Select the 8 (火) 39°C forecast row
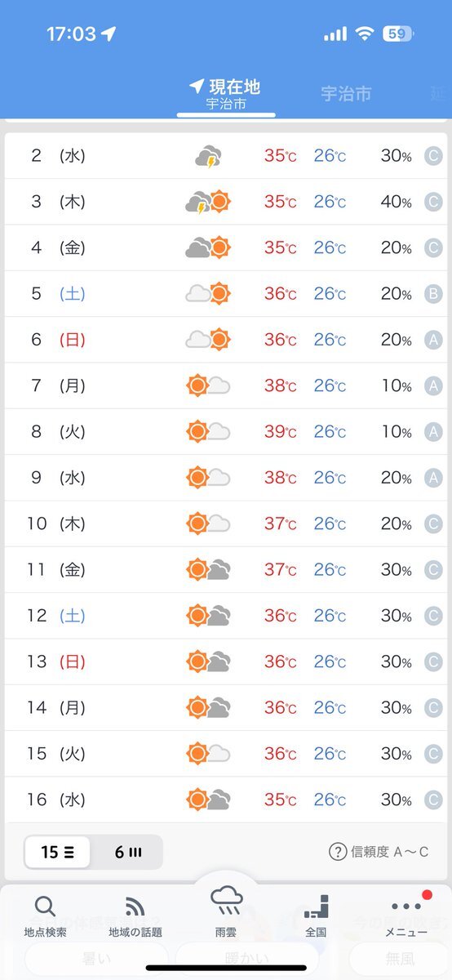 pyautogui.click(x=226, y=431)
